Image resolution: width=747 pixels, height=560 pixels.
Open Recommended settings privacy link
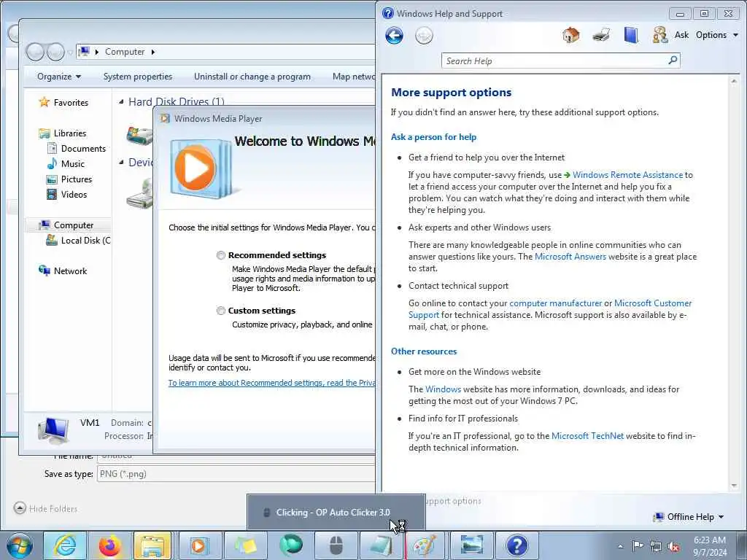tap(272, 383)
